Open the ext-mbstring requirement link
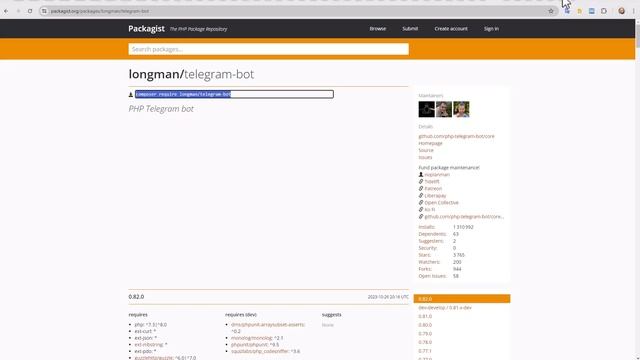The width and height of the screenshot is (640, 360). pyautogui.click(x=149, y=344)
